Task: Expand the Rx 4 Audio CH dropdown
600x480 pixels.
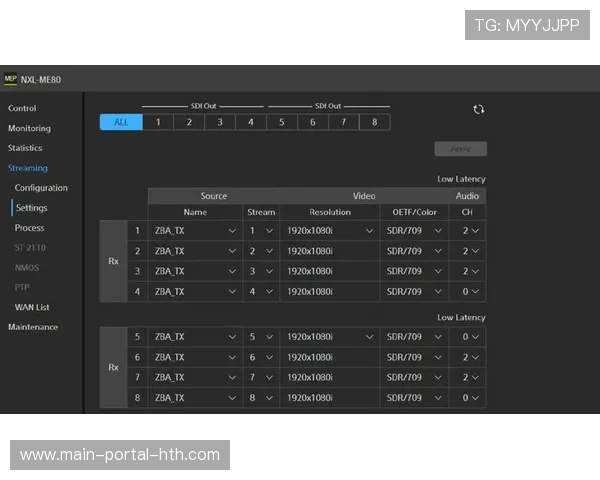Action: 470,291
